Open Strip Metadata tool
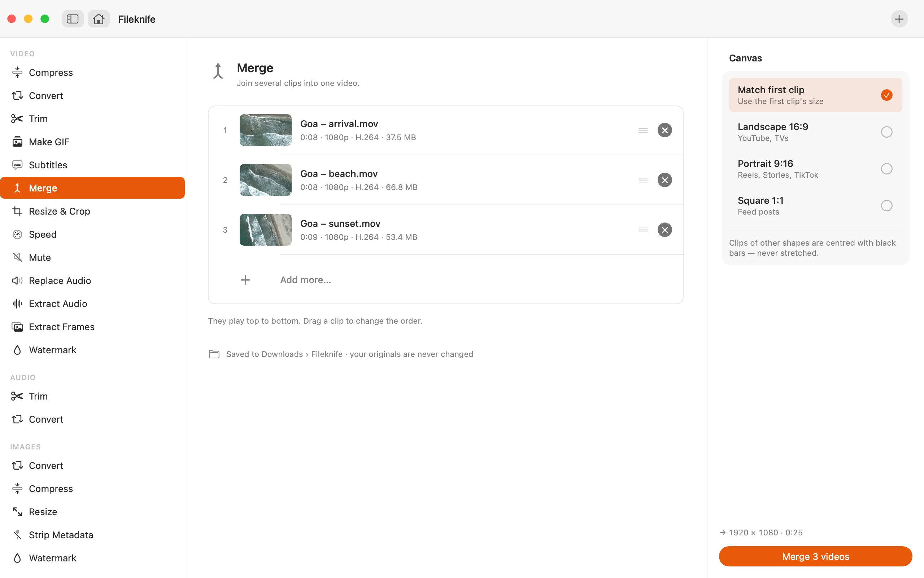This screenshot has height=578, width=924. pyautogui.click(x=92, y=535)
